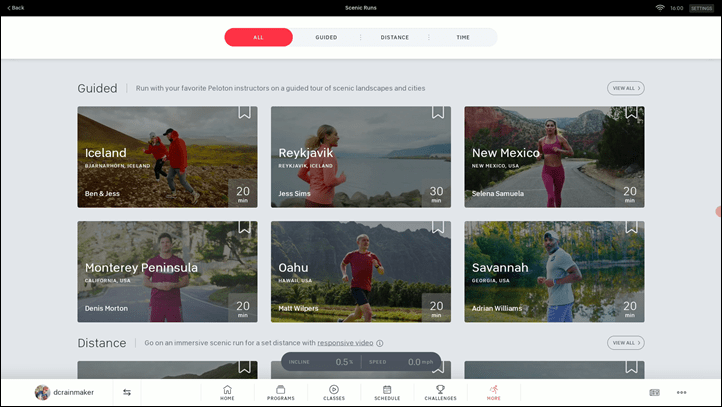Open the MORE runner icon
722x407 pixels.
point(494,393)
